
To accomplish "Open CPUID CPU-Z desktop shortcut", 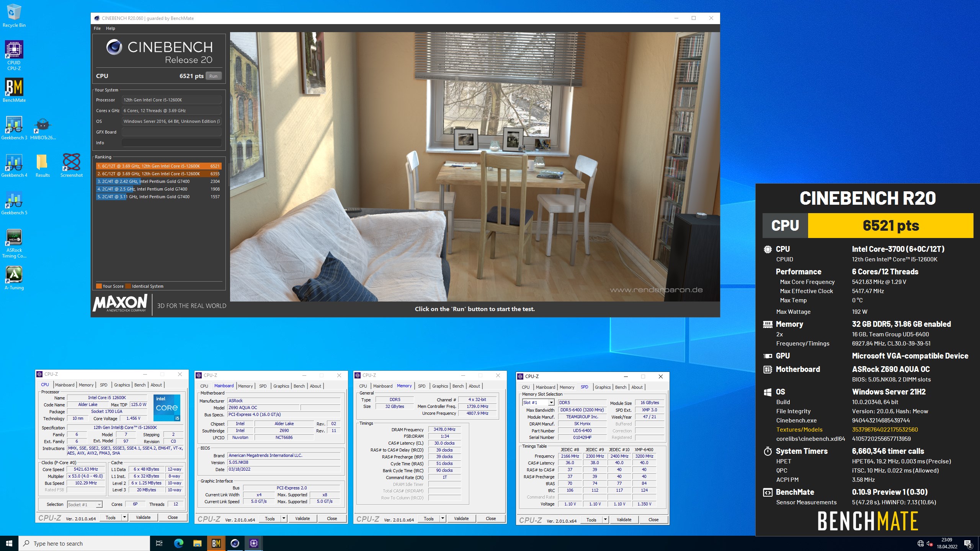I will pyautogui.click(x=14, y=56).
